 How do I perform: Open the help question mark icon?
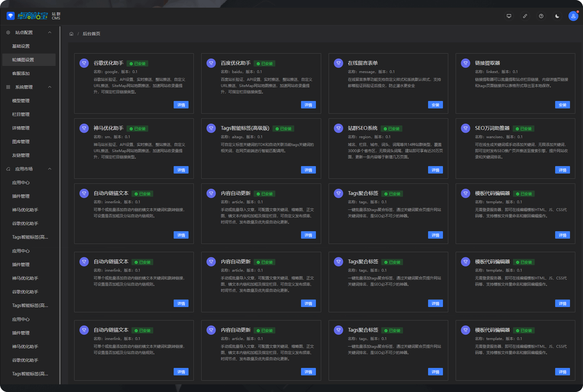coord(541,16)
